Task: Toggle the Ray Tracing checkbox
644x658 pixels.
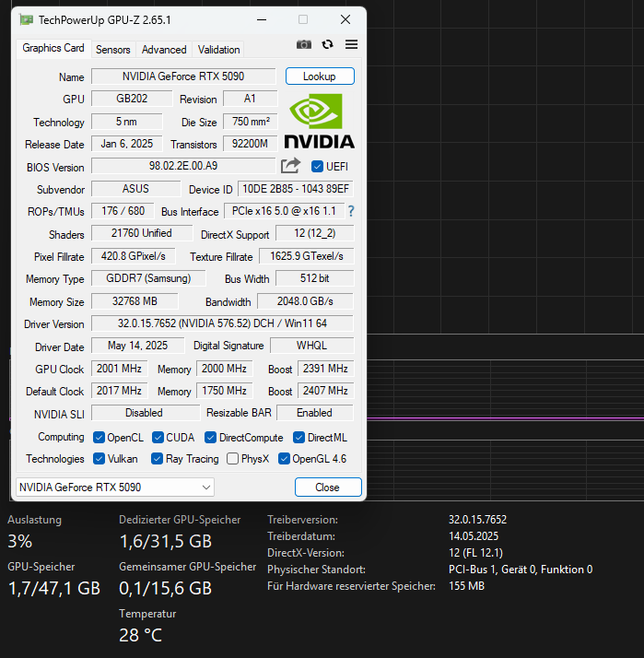Action: coord(157,459)
